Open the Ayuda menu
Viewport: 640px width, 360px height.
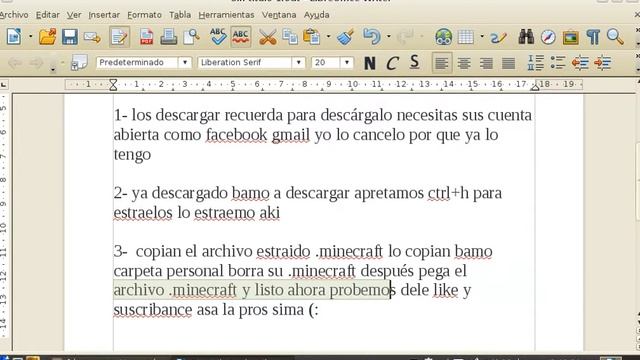point(316,15)
